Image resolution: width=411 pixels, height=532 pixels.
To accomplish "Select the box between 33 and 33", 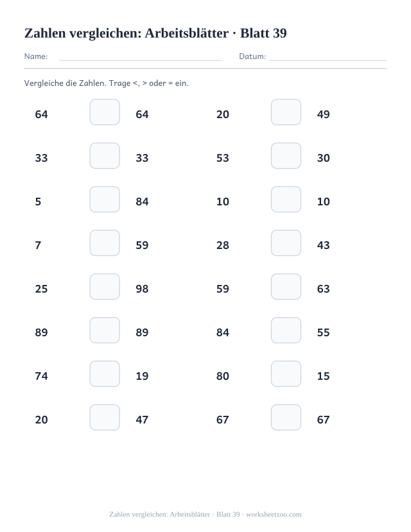I will point(105,156).
